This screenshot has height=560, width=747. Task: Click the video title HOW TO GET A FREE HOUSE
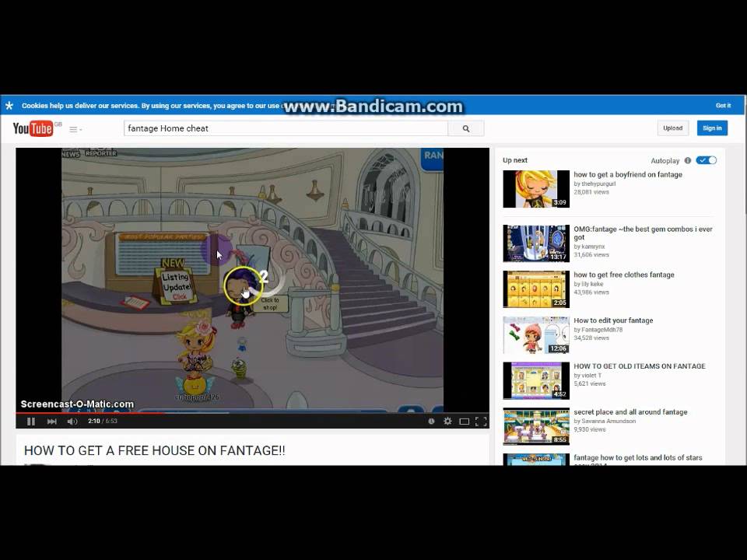pos(154,450)
